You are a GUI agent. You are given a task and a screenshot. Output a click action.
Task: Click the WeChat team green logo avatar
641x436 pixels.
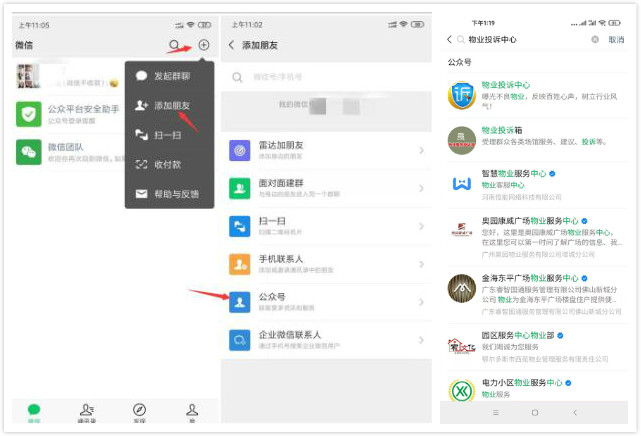coord(29,152)
